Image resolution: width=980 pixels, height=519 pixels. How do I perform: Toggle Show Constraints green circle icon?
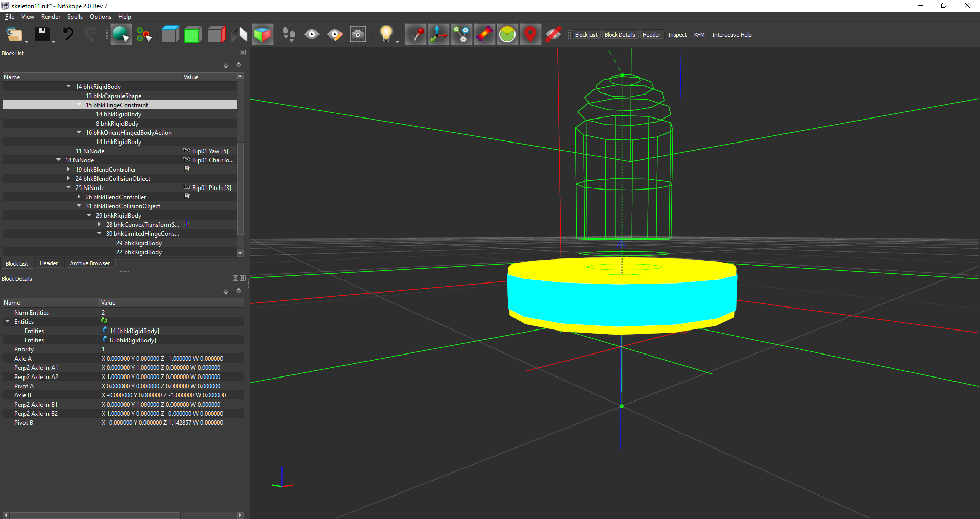pos(508,35)
